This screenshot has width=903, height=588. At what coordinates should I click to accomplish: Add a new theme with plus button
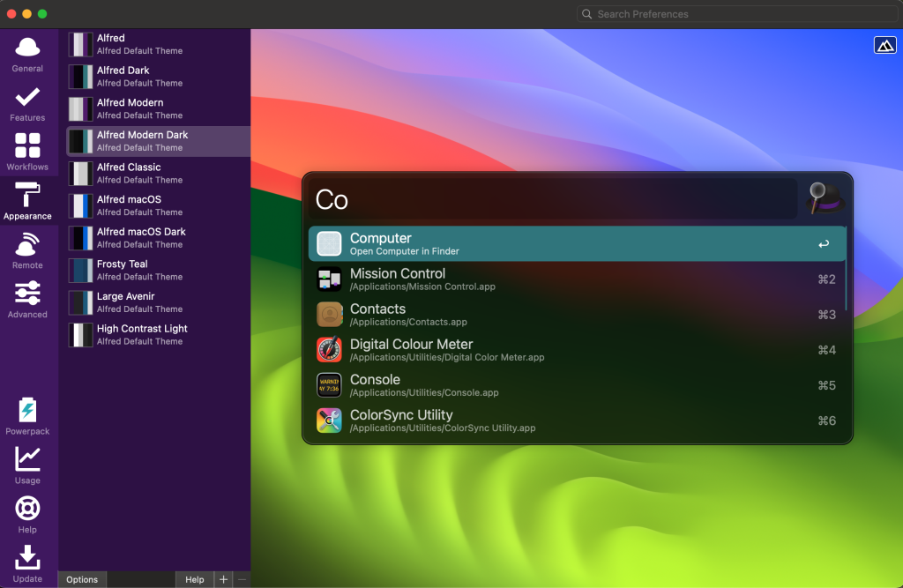pyautogui.click(x=223, y=579)
